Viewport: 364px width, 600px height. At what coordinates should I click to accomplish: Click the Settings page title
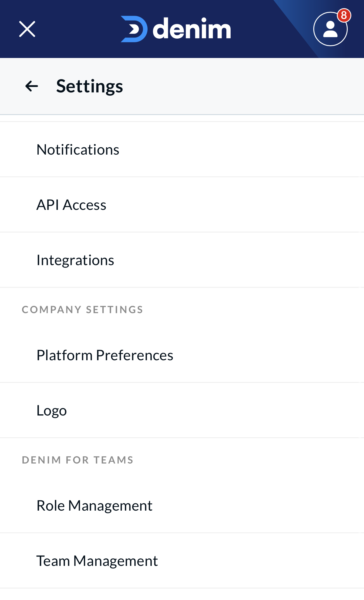[90, 86]
